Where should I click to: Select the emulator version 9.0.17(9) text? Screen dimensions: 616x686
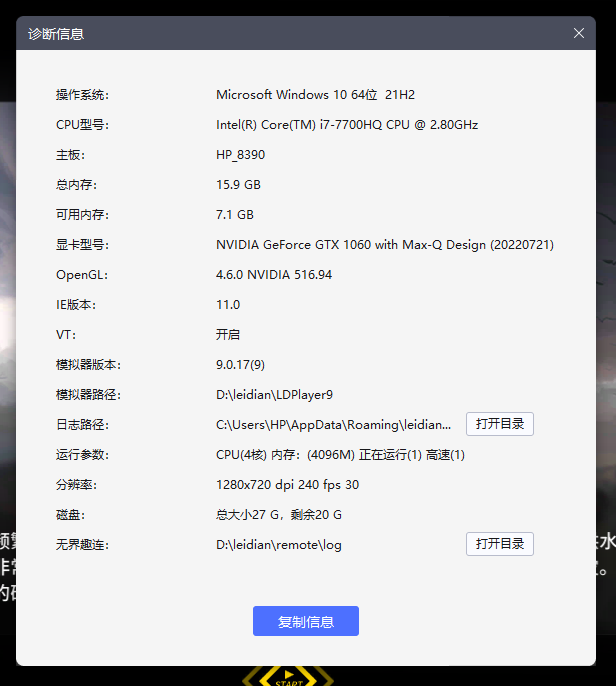pyautogui.click(x=240, y=365)
